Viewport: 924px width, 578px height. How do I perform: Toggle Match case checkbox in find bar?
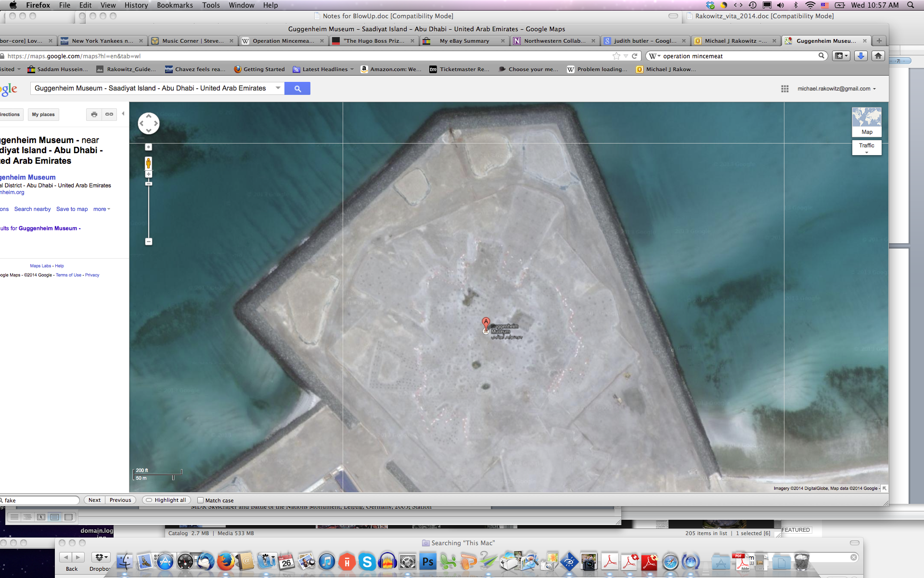coord(201,500)
